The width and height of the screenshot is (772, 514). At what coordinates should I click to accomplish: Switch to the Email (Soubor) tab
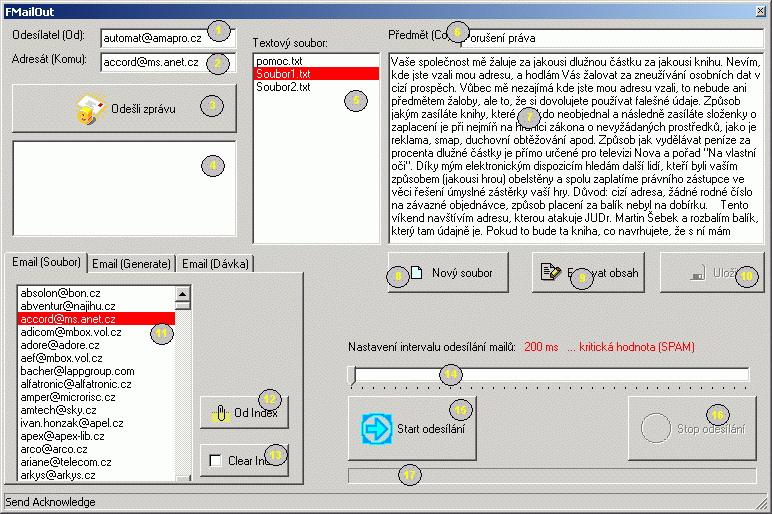pyautogui.click(x=46, y=262)
